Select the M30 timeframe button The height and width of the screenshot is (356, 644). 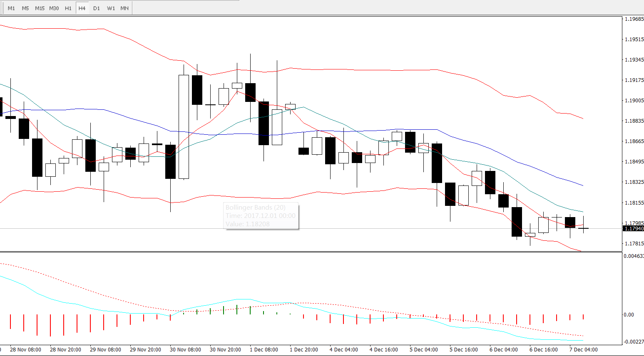pyautogui.click(x=54, y=8)
